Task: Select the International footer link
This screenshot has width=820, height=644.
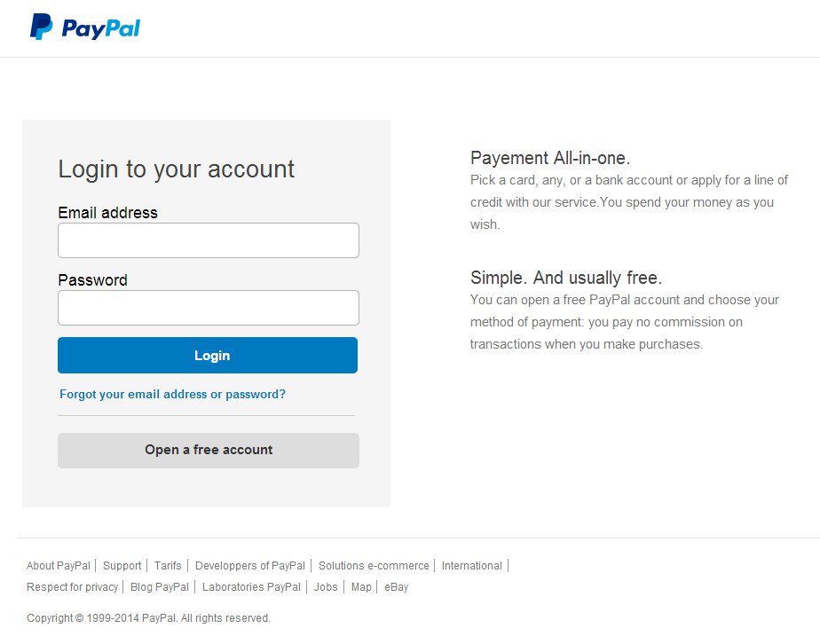Action: click(472, 566)
